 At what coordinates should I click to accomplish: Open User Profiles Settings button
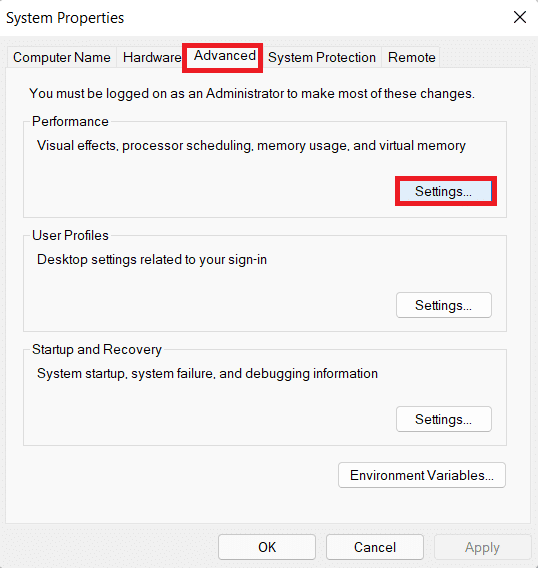444,305
